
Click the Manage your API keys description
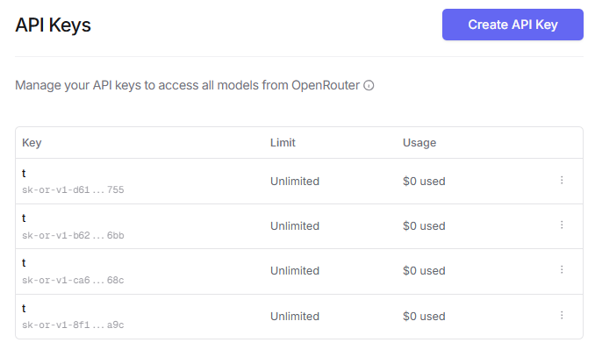point(188,86)
